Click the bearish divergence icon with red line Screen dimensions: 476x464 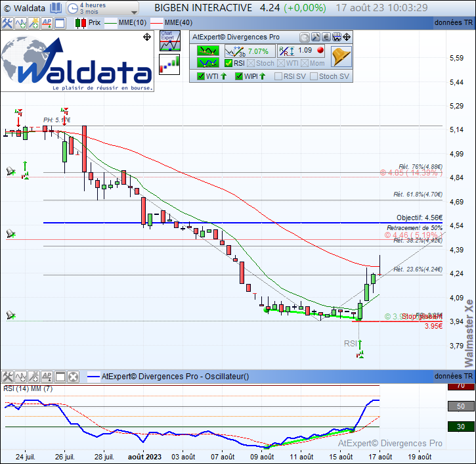point(207,51)
